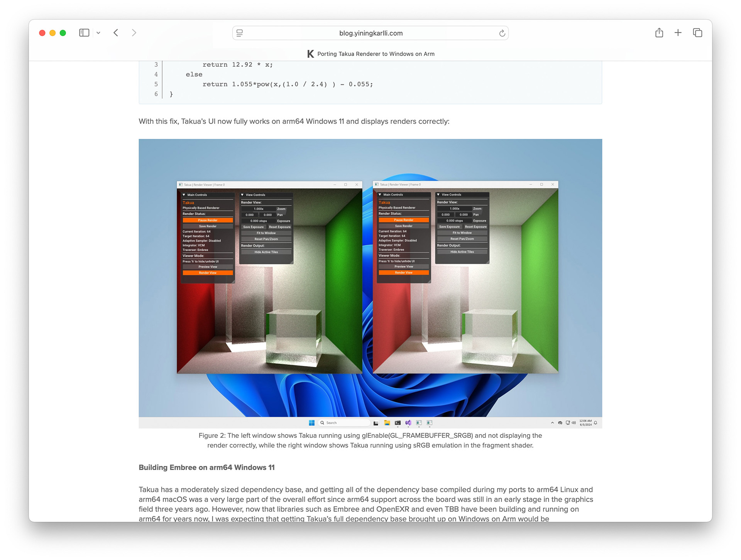Click Save Render in right Takua window
Screen dimensions: 741x560
click(404, 226)
